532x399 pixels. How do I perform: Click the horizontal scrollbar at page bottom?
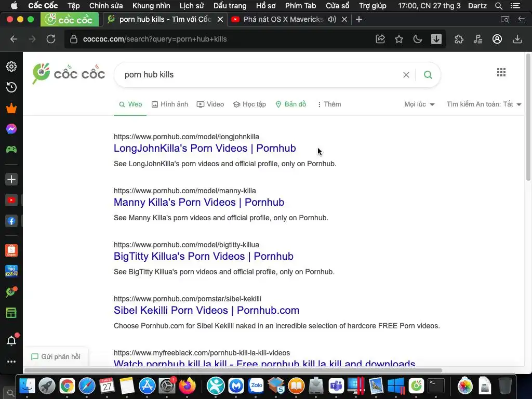point(233,370)
